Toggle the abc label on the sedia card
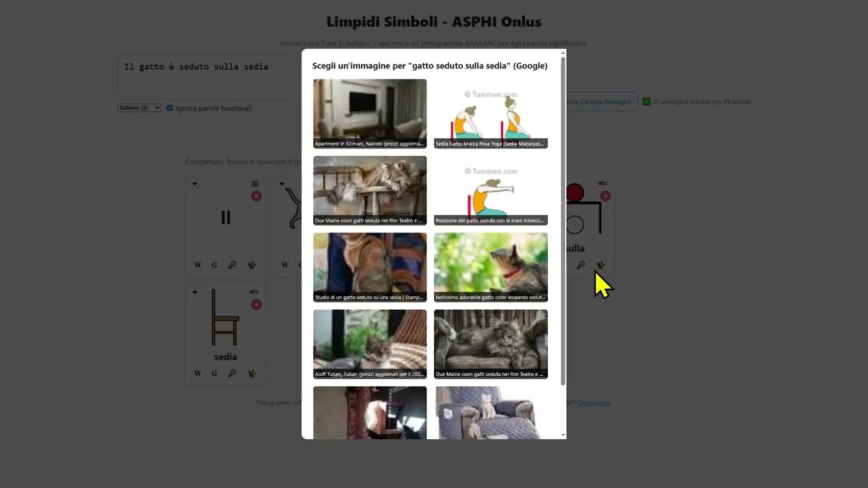This screenshot has width=868, height=488. coord(254,291)
